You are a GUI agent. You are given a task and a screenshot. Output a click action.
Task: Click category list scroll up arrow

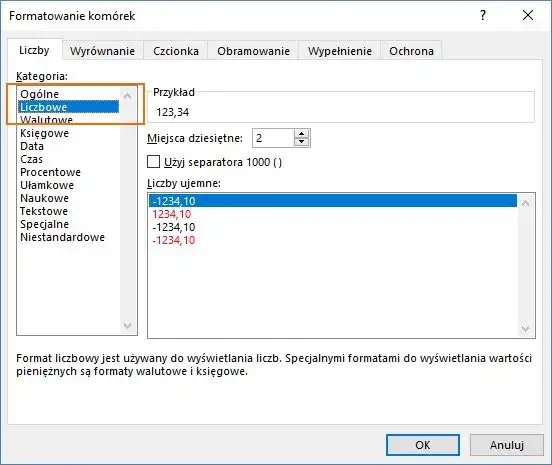(127, 95)
